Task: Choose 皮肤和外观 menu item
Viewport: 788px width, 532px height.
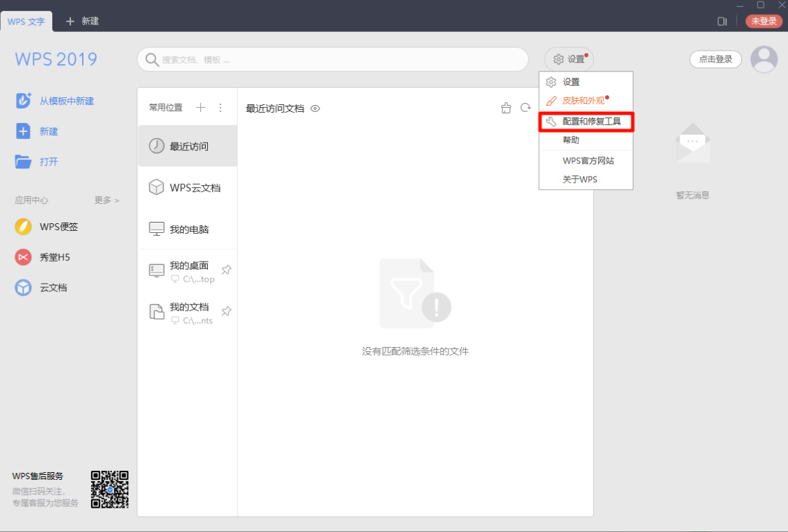Action: pyautogui.click(x=586, y=100)
